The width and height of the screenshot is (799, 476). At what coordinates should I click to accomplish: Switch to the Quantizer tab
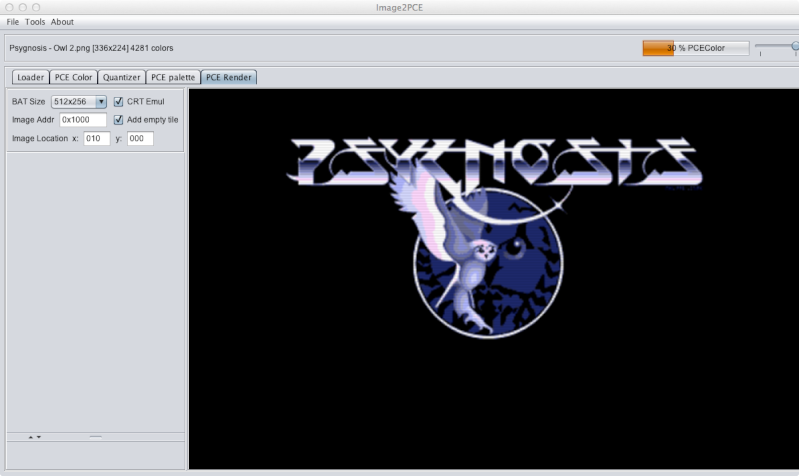pos(121,77)
